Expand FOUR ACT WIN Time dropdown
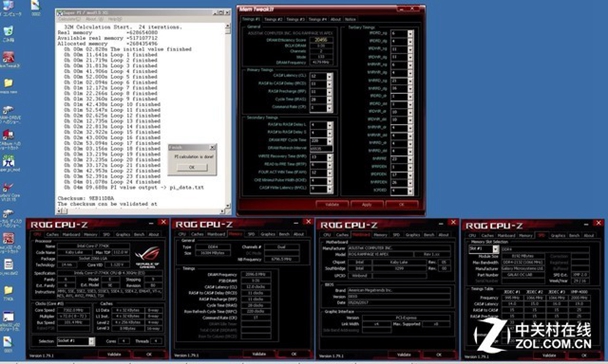The height and width of the screenshot is (364, 608). coord(329,173)
